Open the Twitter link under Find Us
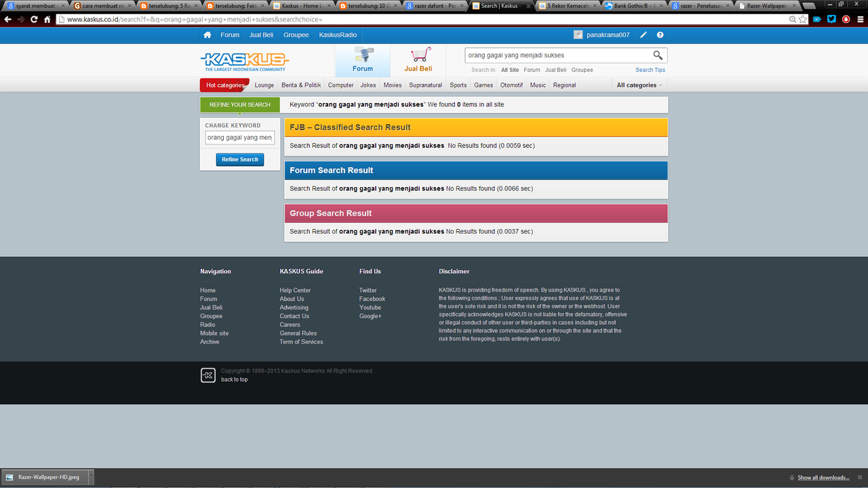868x488 pixels. coord(368,290)
